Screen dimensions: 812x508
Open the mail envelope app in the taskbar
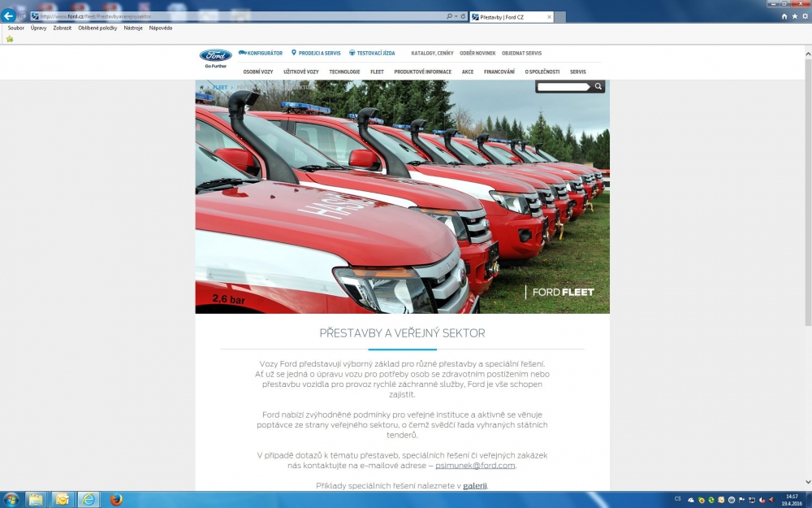[x=63, y=500]
